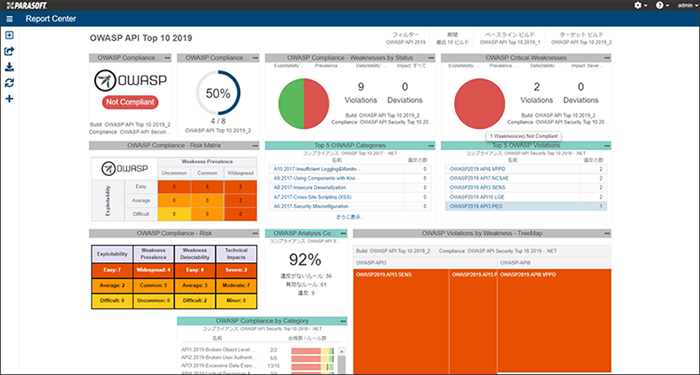
Task: Click the Not Compliant badge
Action: (x=130, y=102)
